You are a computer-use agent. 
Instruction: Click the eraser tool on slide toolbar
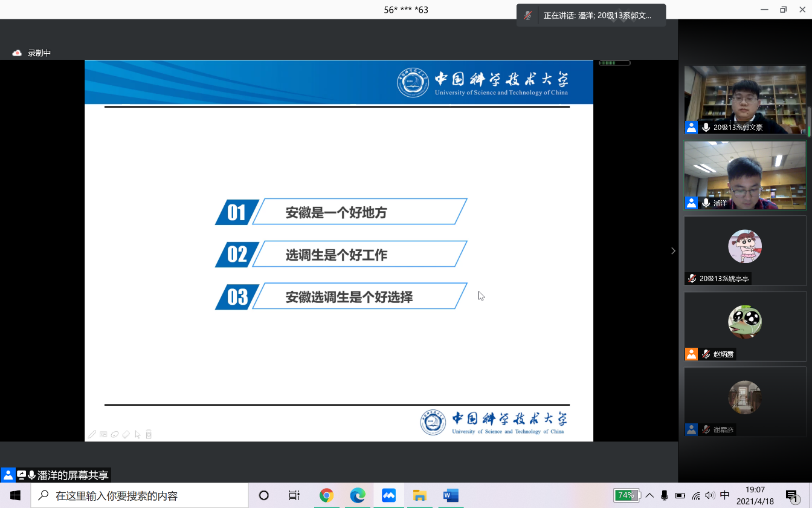point(126,434)
